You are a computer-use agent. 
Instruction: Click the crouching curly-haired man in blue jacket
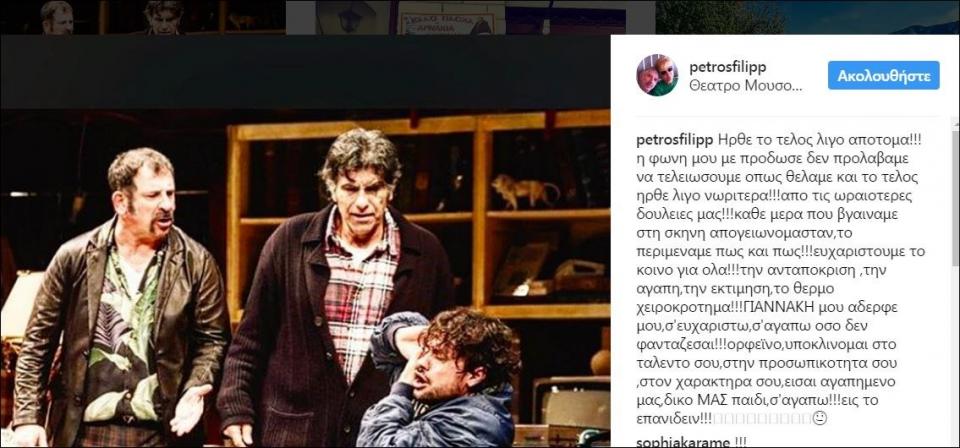(x=442, y=379)
